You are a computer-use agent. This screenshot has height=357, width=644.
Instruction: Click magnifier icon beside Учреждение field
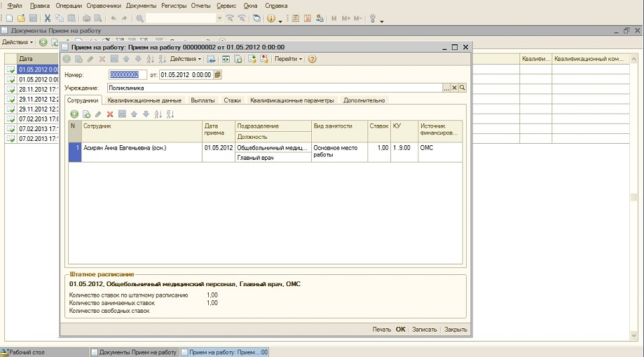point(463,88)
